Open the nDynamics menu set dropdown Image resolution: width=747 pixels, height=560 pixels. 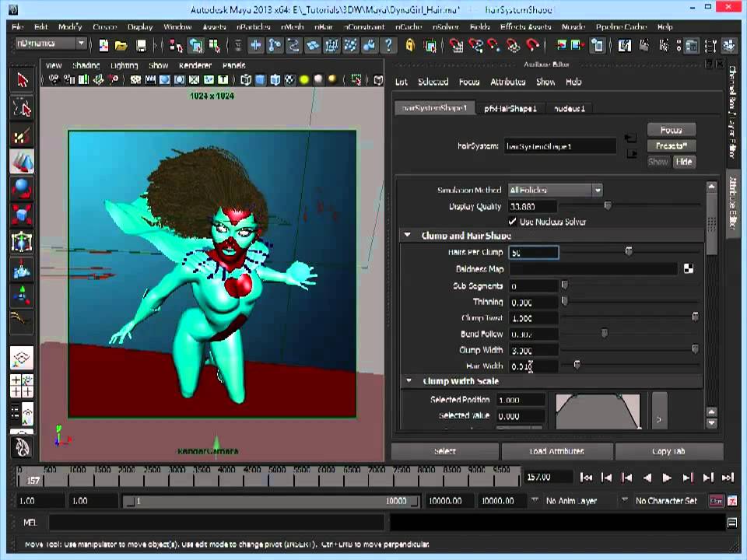pos(51,44)
